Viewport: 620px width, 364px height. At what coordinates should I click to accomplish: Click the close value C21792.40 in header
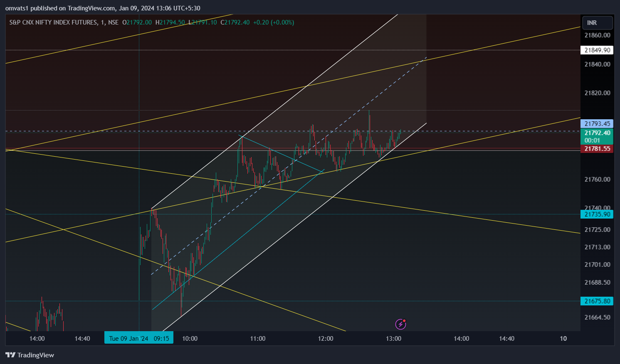point(235,22)
